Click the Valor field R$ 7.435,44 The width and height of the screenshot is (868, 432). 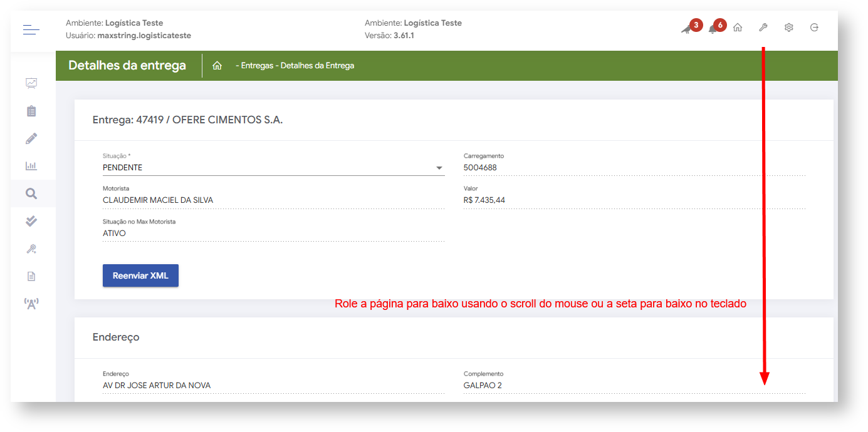634,200
